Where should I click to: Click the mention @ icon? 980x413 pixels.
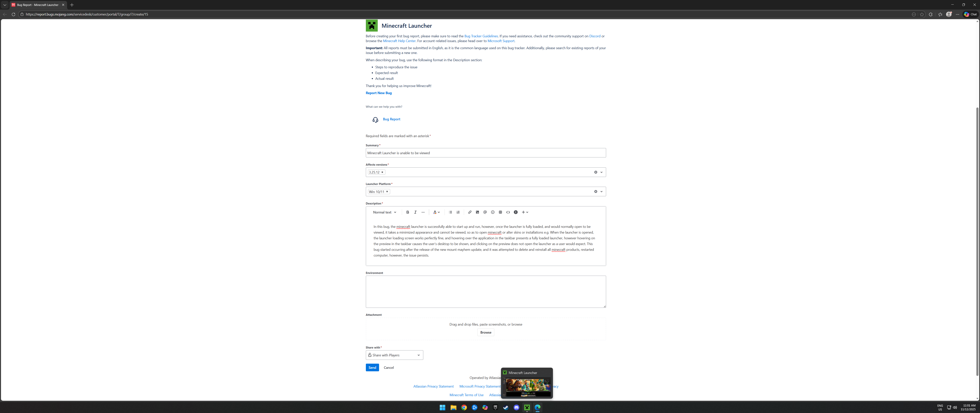(485, 212)
